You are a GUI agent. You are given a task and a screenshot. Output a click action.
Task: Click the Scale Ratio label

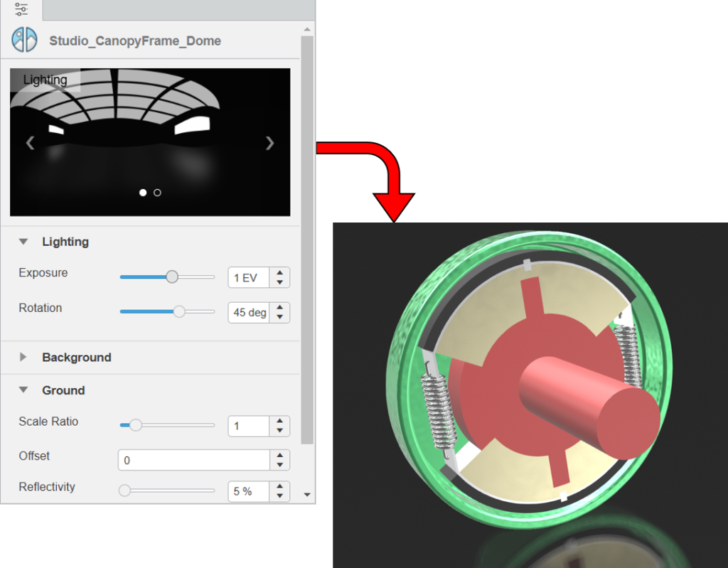click(48, 422)
